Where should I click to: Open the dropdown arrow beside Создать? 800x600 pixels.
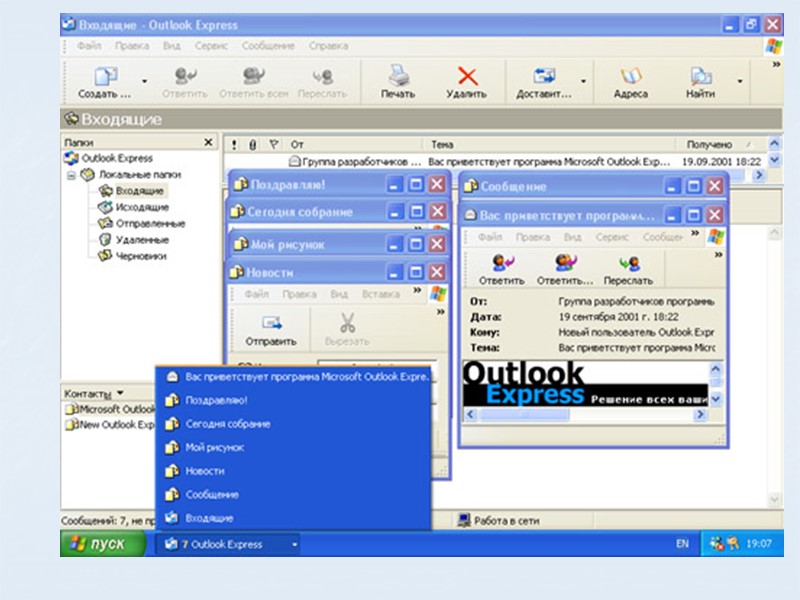(x=144, y=81)
